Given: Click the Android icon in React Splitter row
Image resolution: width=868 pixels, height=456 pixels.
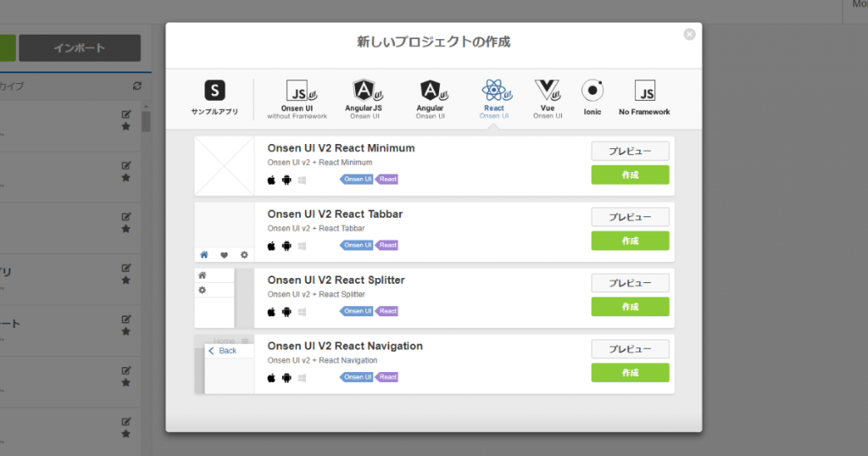Looking at the screenshot, I should 287,312.
